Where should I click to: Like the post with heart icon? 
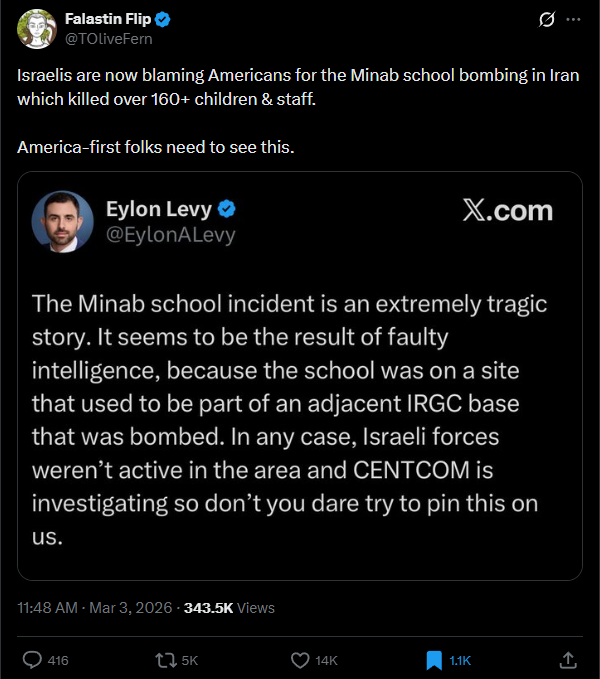click(300, 660)
